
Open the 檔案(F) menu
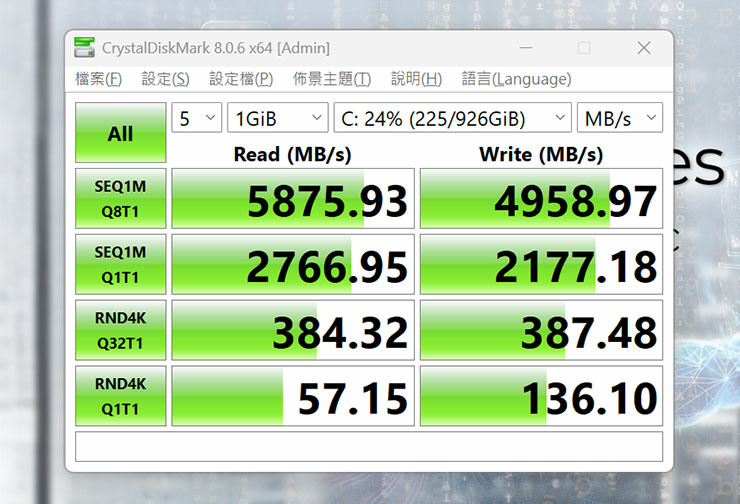click(x=99, y=79)
